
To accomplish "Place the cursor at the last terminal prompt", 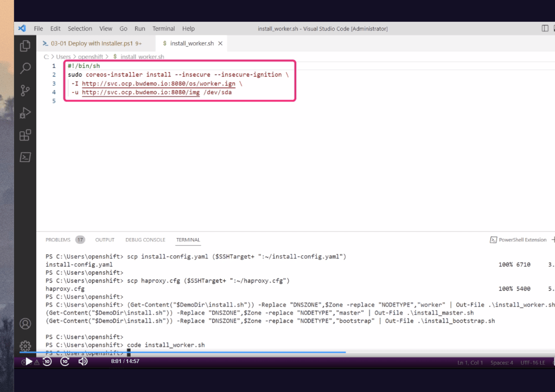I will [129, 353].
